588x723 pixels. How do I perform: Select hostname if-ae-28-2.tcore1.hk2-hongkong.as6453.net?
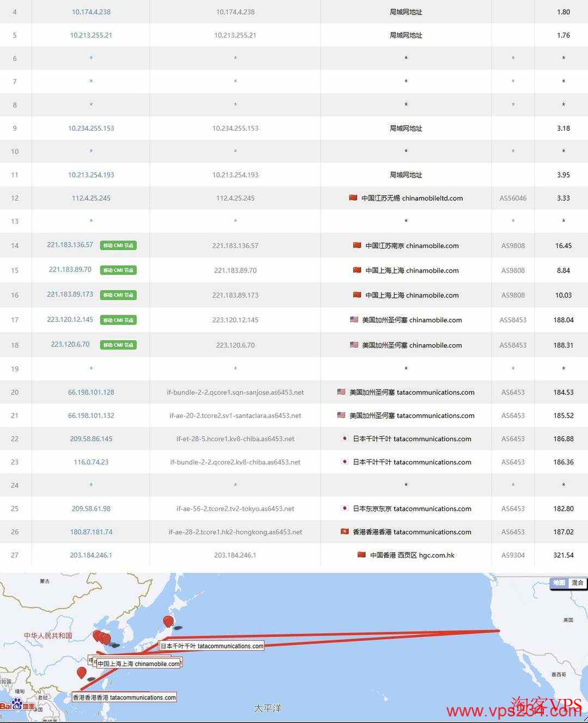(235, 532)
